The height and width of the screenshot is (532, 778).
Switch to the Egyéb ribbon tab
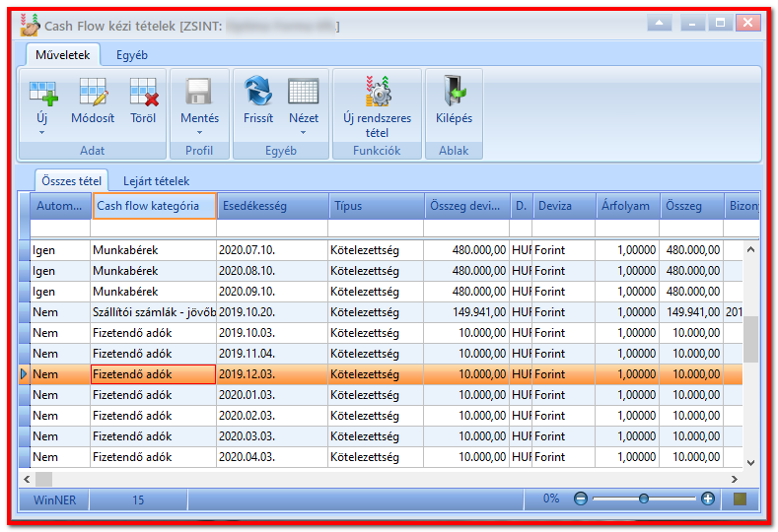pyautogui.click(x=132, y=55)
